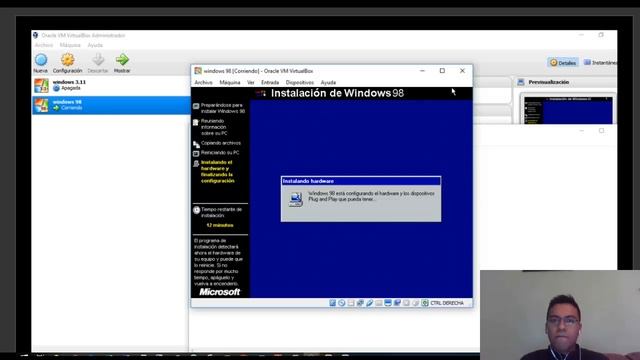Open Ver menu in windows 98 VM window
The image size is (640, 360).
tap(251, 82)
